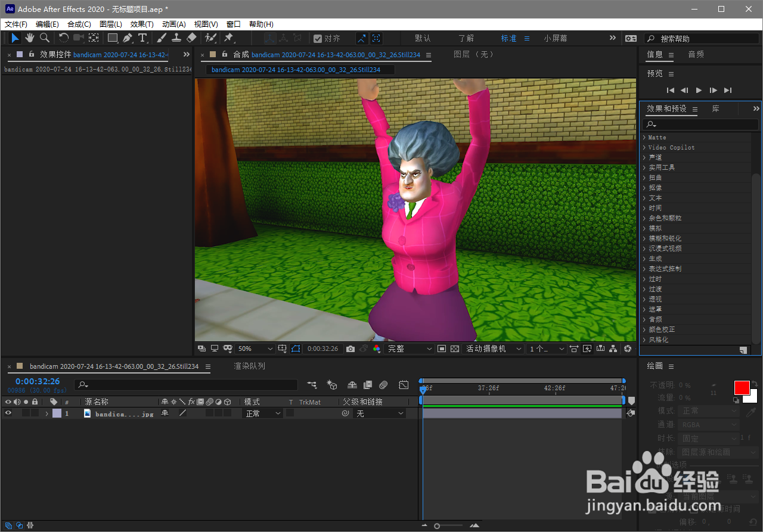Open the 1个 view layout dropdown
The height and width of the screenshot is (532, 763).
click(x=547, y=349)
